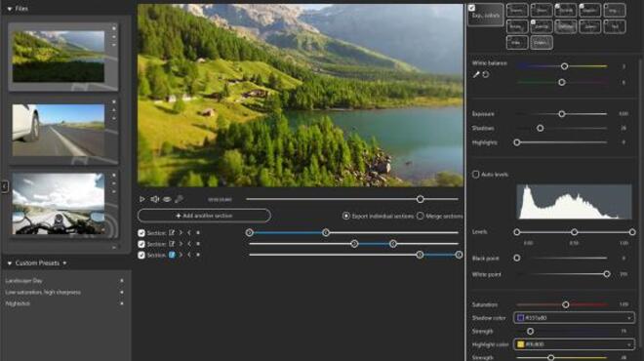Remove the first section with its x icon
This screenshot has height=361, width=644.
point(198,233)
